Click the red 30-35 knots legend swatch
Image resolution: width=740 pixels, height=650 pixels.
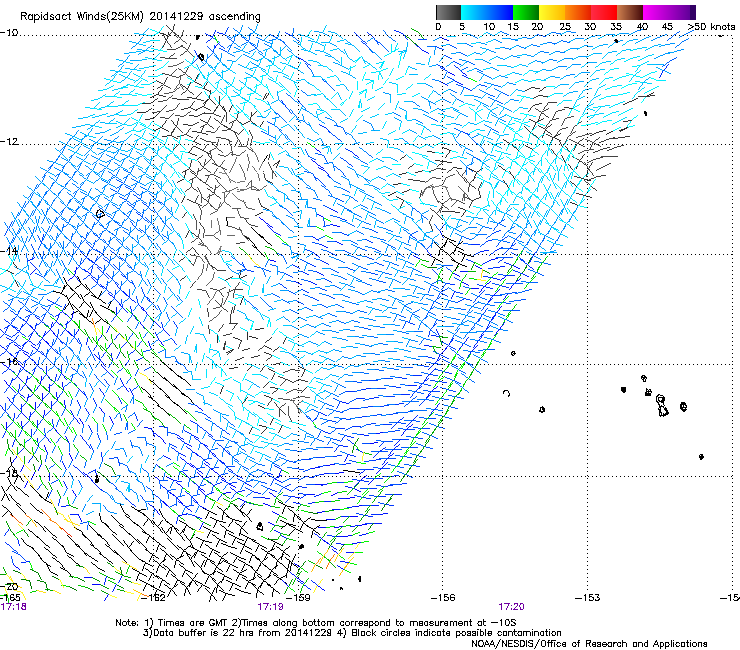click(x=604, y=12)
